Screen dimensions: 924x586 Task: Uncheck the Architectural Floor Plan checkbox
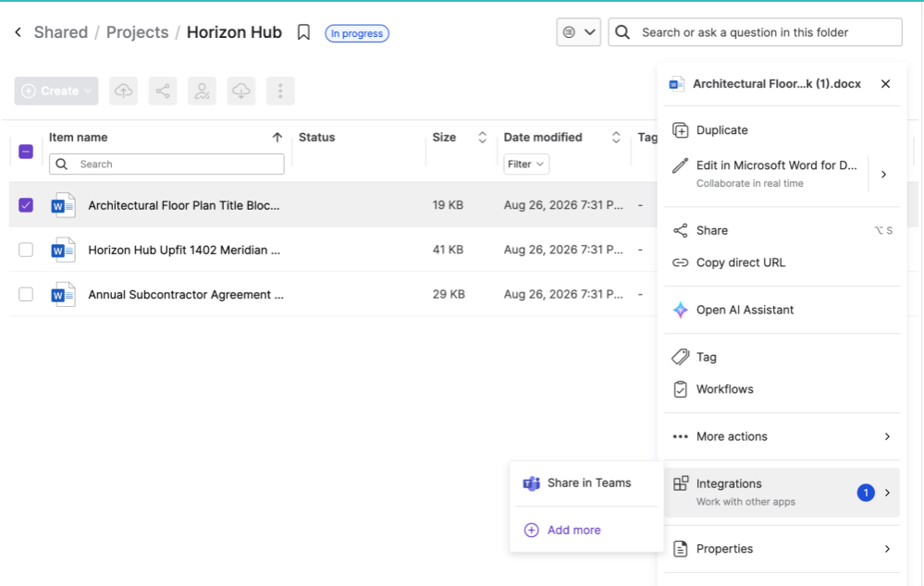point(26,205)
